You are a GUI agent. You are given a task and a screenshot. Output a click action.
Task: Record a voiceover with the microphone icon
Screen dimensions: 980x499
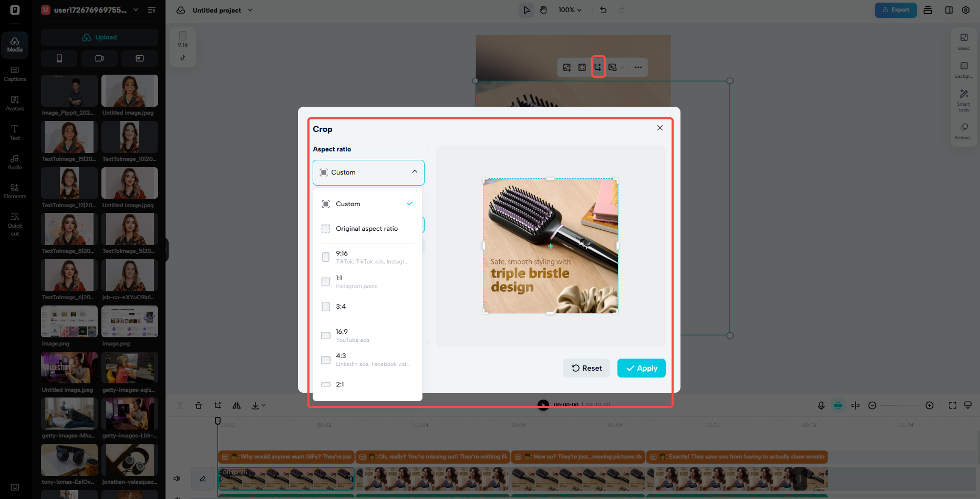(x=821, y=405)
